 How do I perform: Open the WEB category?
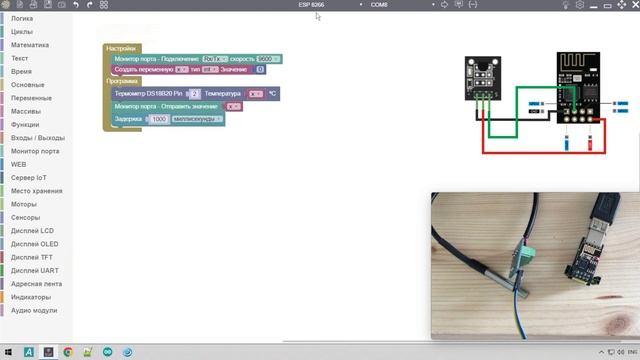pos(18,164)
